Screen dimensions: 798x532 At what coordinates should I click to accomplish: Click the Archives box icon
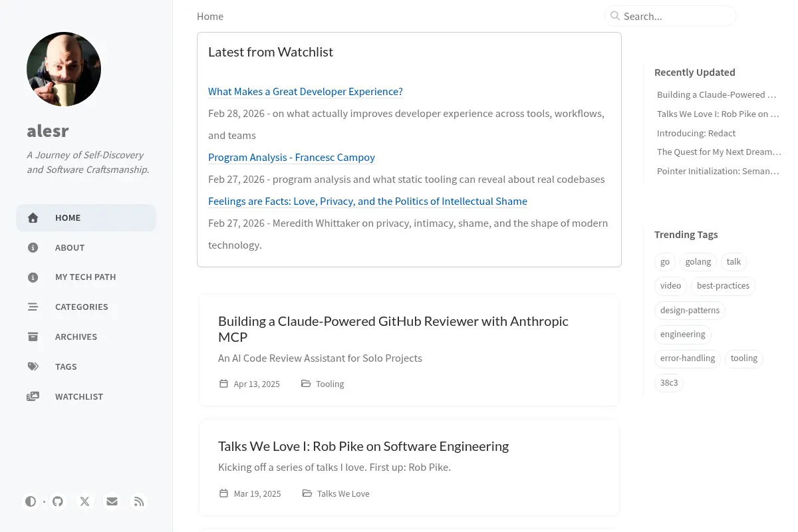33,337
